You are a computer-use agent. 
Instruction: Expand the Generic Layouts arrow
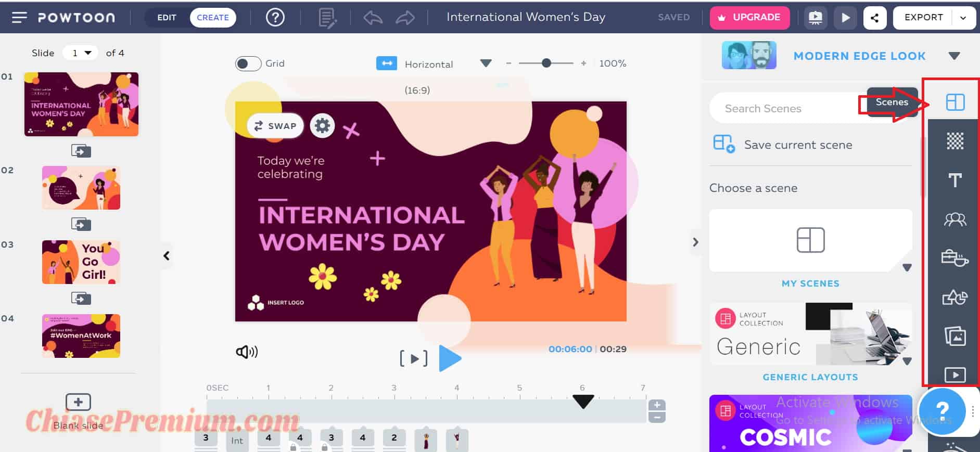[x=907, y=361]
